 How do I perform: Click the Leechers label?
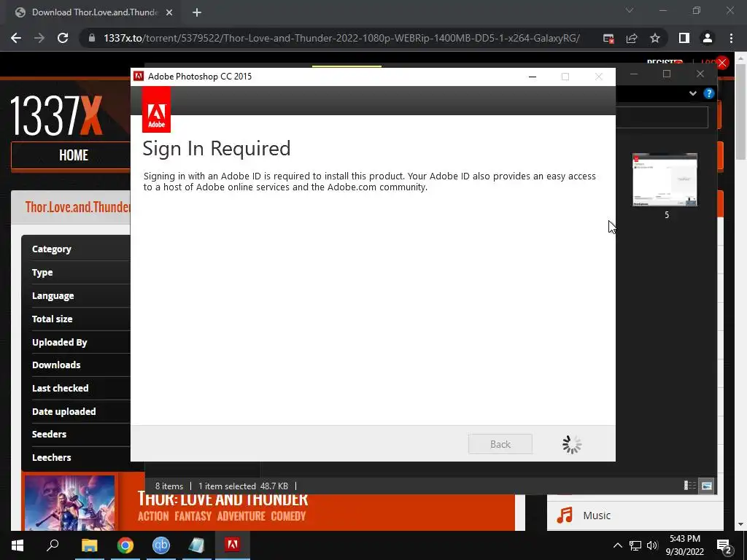(52, 458)
